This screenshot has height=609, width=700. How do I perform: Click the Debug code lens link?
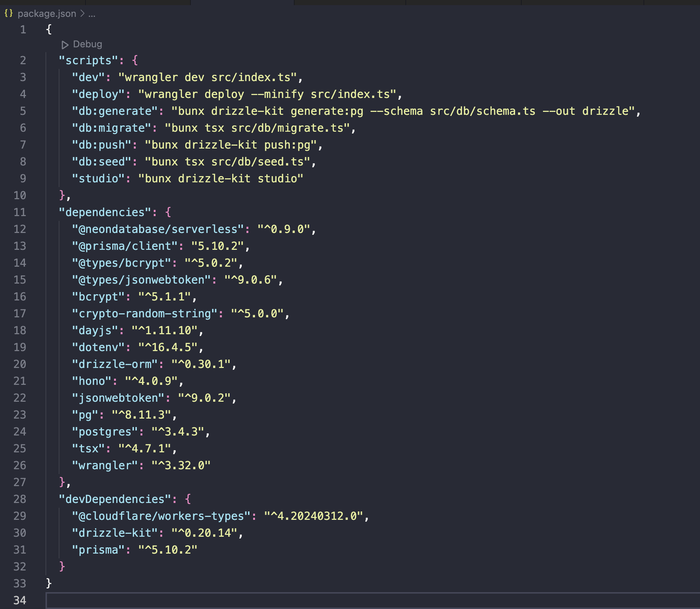pos(87,44)
